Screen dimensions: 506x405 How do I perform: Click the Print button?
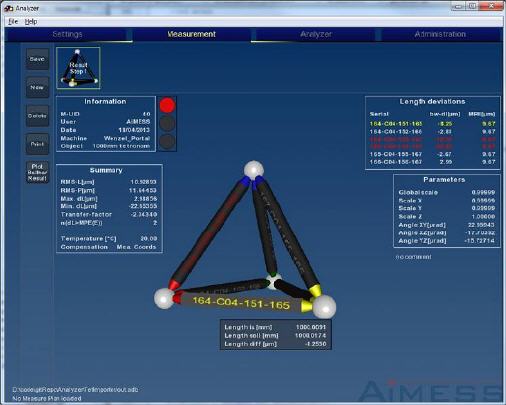[x=37, y=144]
